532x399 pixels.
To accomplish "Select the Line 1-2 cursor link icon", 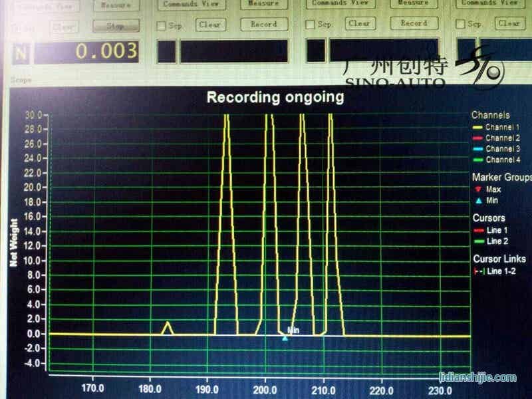I will (x=477, y=271).
